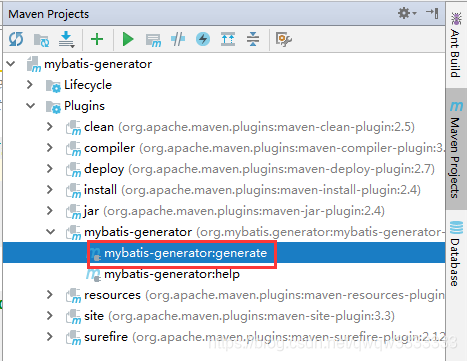467x361 pixels.
Task: Expand the Lifecycle node
Action: [30, 85]
